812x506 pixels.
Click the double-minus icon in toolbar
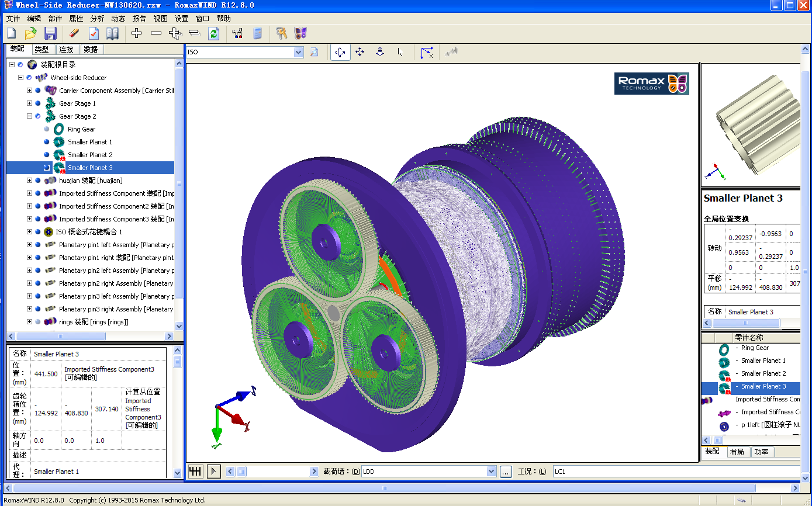194,33
